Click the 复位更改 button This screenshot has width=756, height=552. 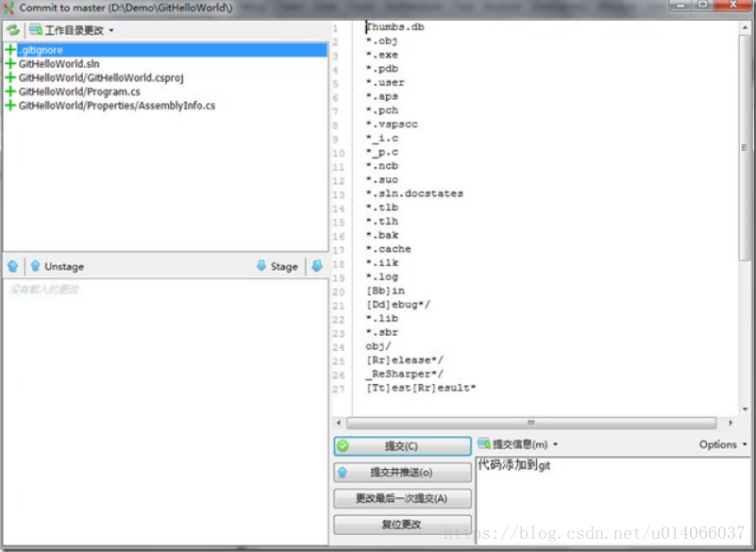click(403, 523)
